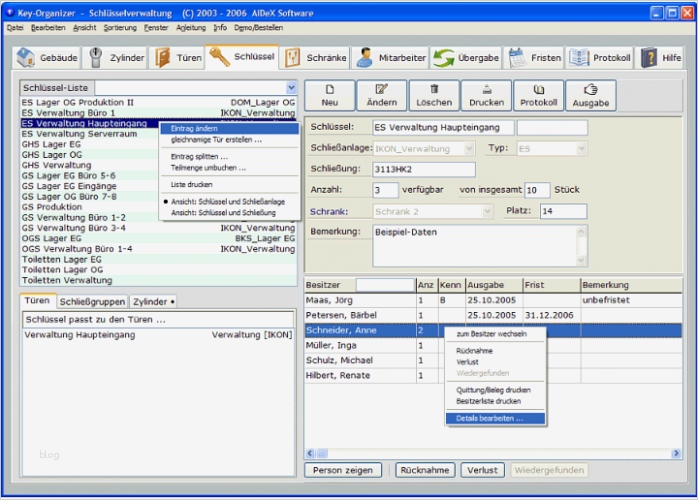Click the bottom Verlust button

point(483,471)
